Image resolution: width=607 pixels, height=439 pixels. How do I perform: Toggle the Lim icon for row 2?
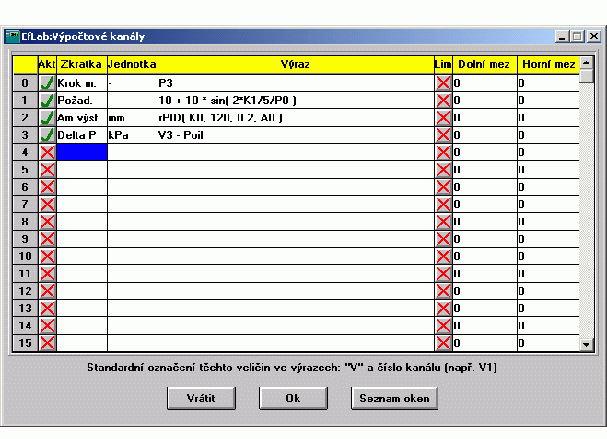pyautogui.click(x=443, y=117)
